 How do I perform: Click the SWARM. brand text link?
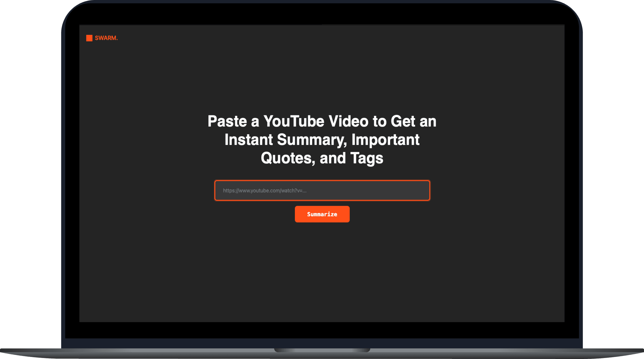click(x=106, y=38)
